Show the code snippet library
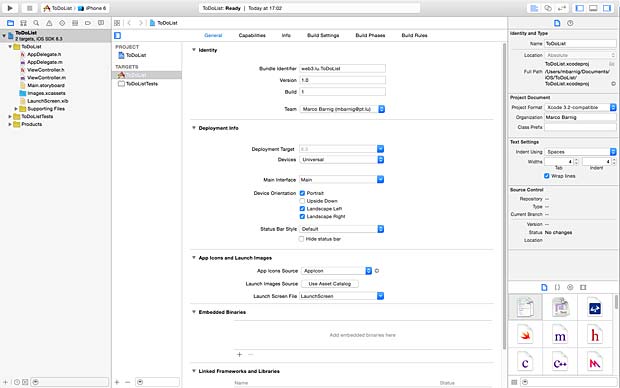The width and height of the screenshot is (620, 388). pyautogui.click(x=557, y=288)
